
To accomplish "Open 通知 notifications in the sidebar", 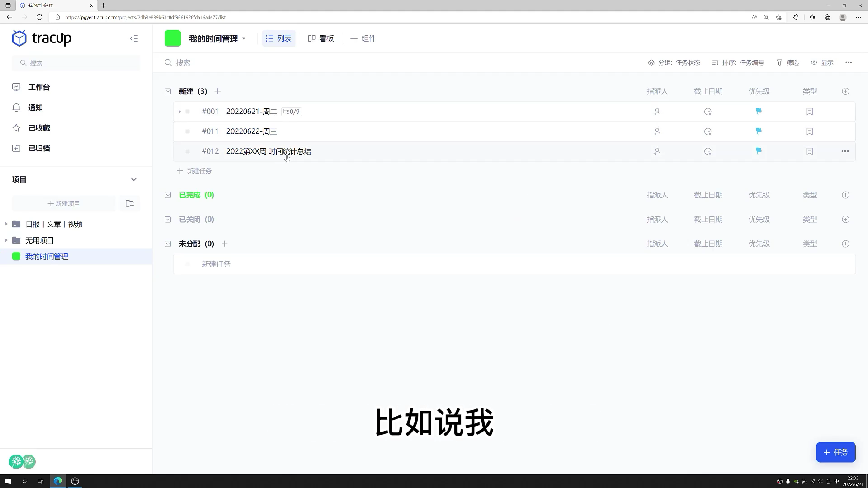I will point(35,108).
